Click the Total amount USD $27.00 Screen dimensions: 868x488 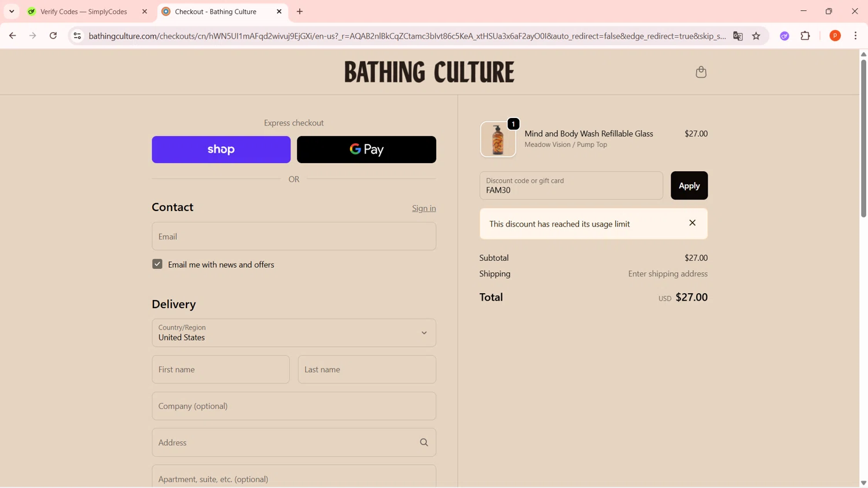coord(683,297)
